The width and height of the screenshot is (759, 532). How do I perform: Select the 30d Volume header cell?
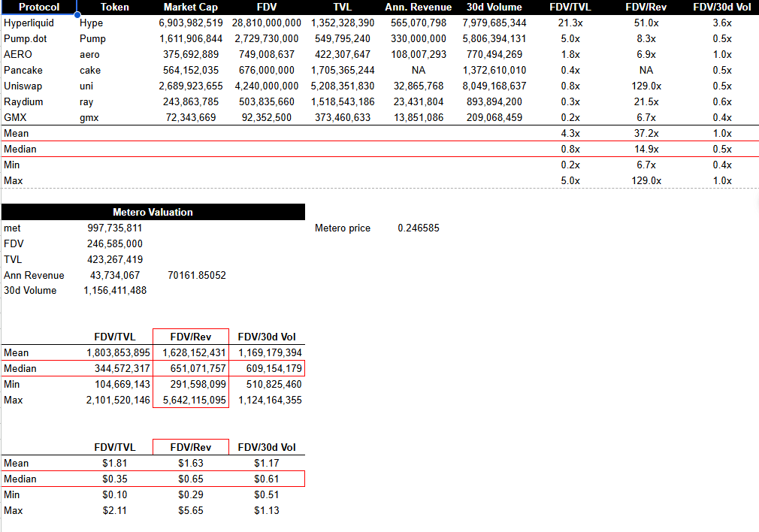click(x=494, y=8)
